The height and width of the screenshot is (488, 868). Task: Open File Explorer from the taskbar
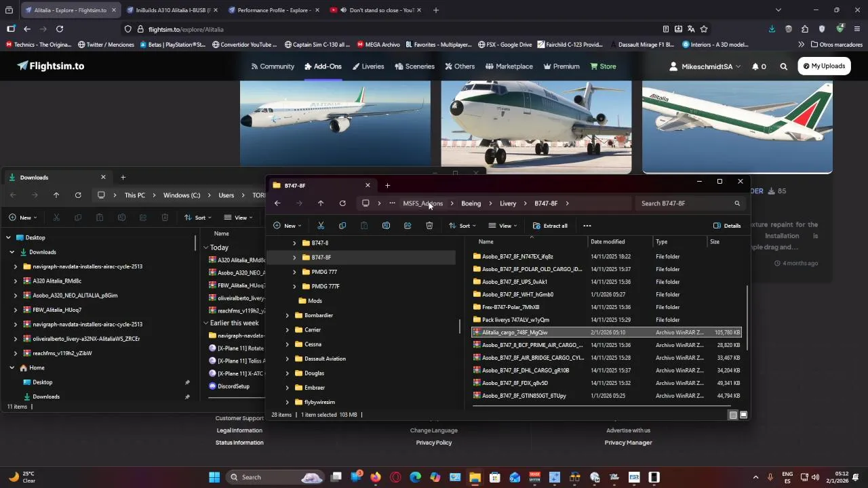pyautogui.click(x=475, y=477)
